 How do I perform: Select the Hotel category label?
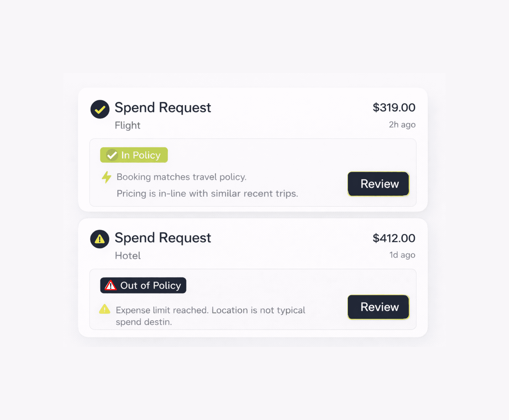tap(128, 255)
